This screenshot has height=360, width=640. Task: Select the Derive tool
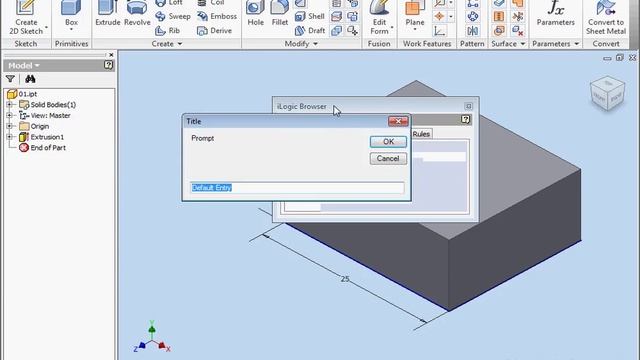(214, 31)
